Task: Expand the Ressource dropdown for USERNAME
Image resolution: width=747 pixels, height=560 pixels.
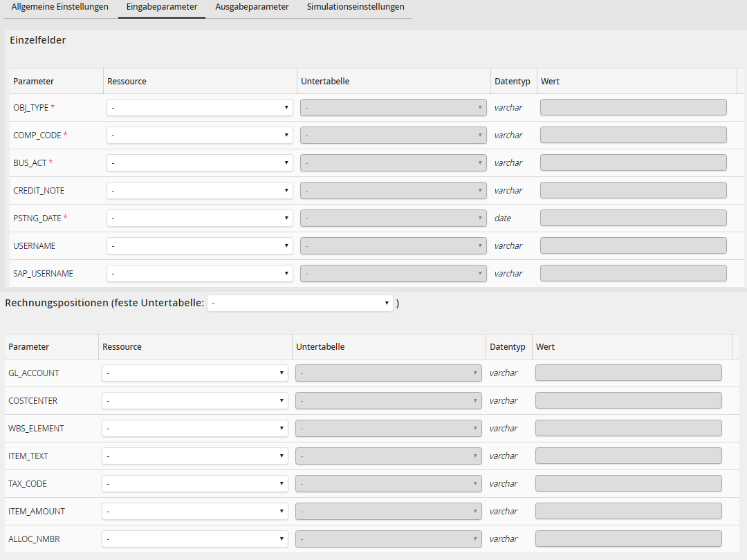Action: [x=199, y=246]
